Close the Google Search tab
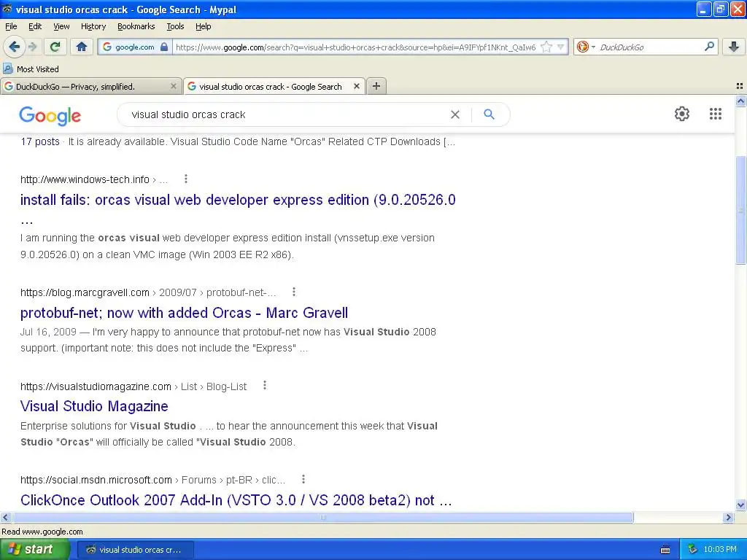The height and width of the screenshot is (560, 747). pos(356,86)
